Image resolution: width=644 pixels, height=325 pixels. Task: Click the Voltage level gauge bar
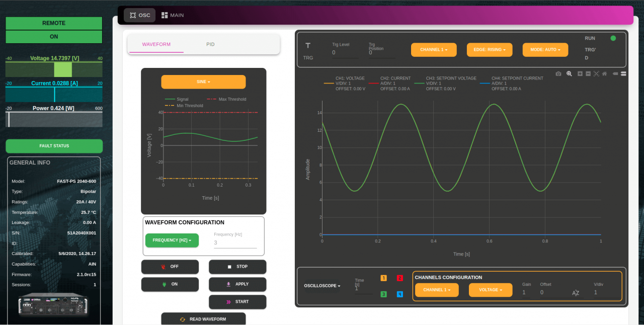tap(54, 69)
